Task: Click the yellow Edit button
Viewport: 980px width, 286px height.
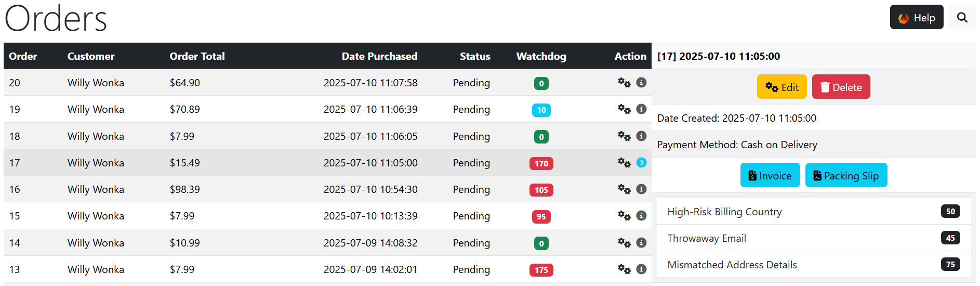Action: click(782, 87)
